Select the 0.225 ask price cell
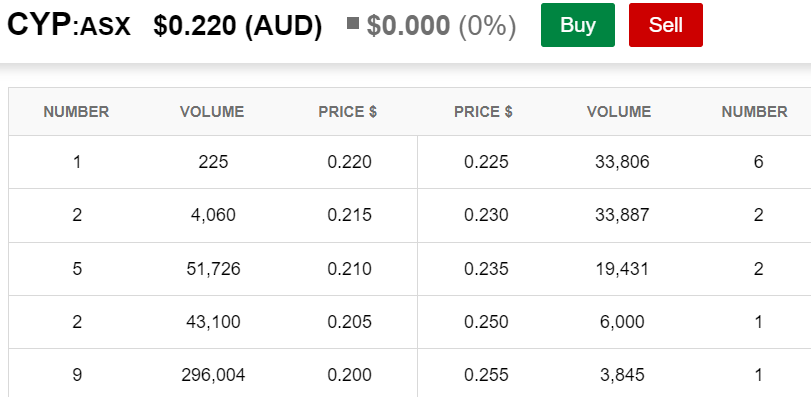Screen dimensions: 811x397 click(x=486, y=162)
